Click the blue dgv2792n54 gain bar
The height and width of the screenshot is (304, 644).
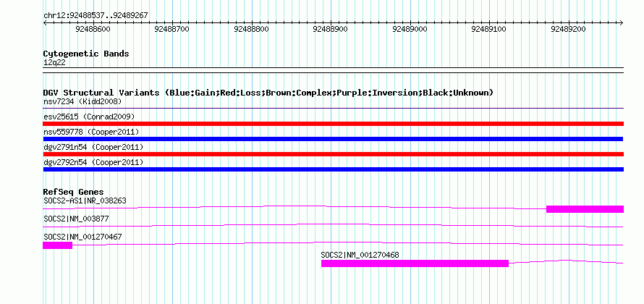333,169
